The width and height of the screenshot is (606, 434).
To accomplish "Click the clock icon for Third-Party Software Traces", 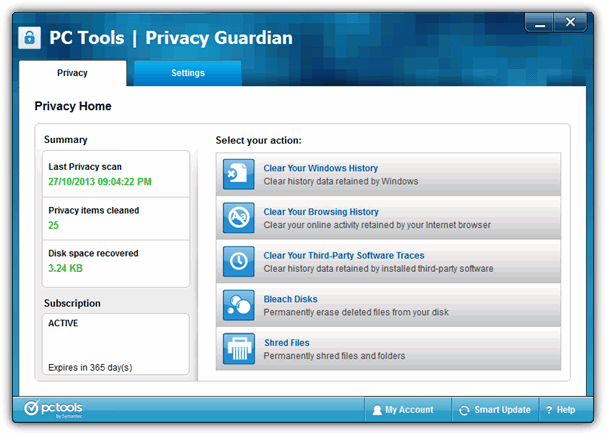I will click(238, 261).
